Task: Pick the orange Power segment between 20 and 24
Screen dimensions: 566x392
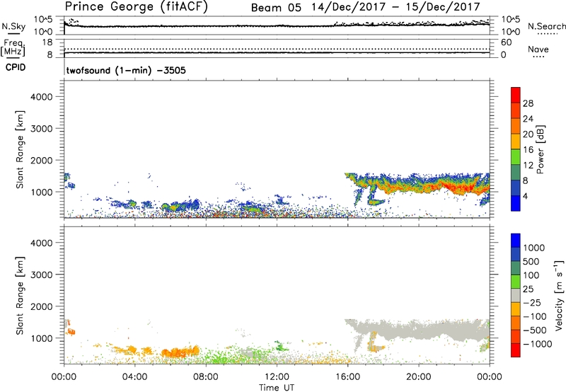Action: tap(516, 127)
